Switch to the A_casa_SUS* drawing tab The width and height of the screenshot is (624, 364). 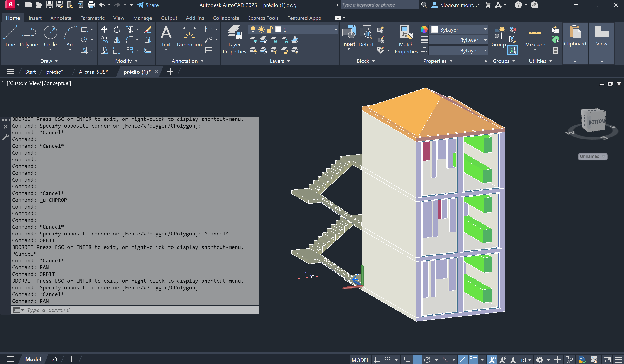point(93,72)
